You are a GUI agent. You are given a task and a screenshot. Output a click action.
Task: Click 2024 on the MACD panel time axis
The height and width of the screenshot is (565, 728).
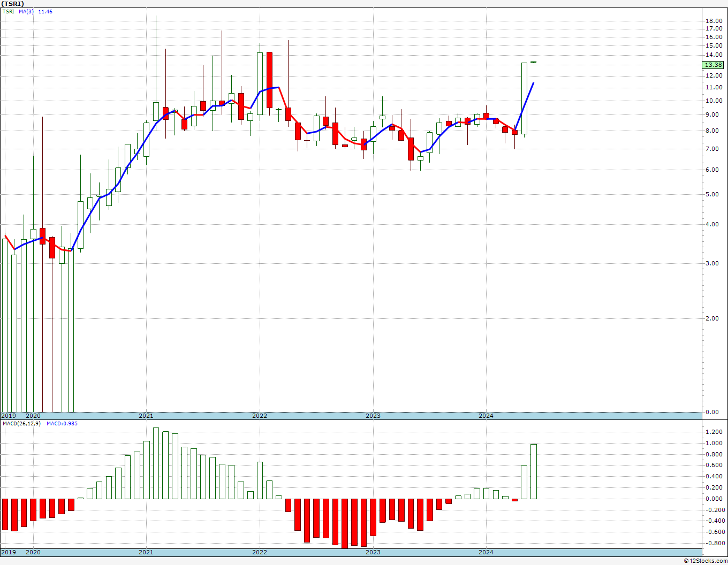(486, 552)
